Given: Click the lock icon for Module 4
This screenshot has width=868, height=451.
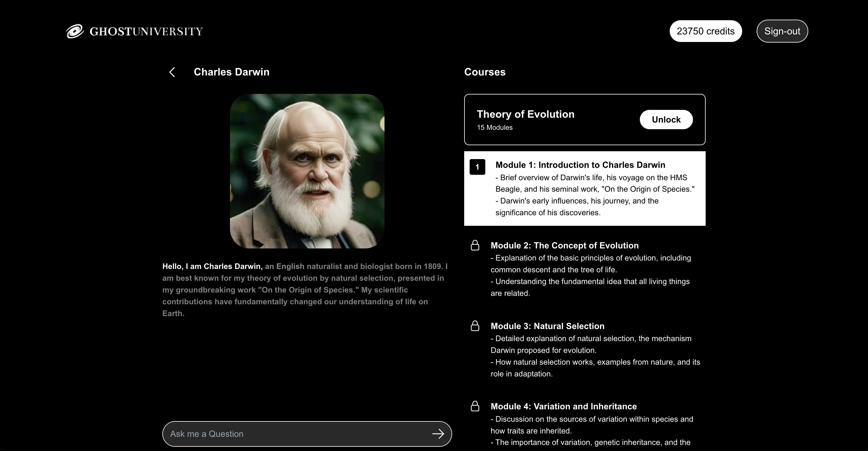Looking at the screenshot, I should (x=475, y=406).
